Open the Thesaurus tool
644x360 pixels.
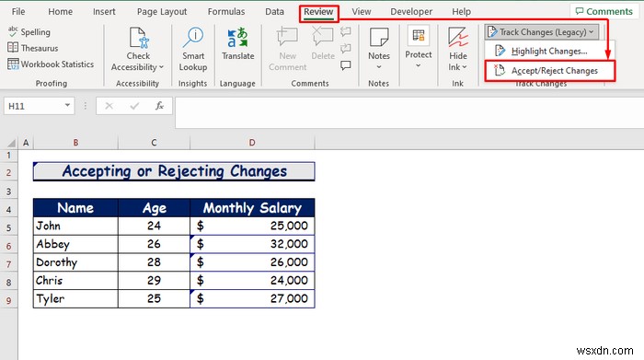click(x=33, y=48)
